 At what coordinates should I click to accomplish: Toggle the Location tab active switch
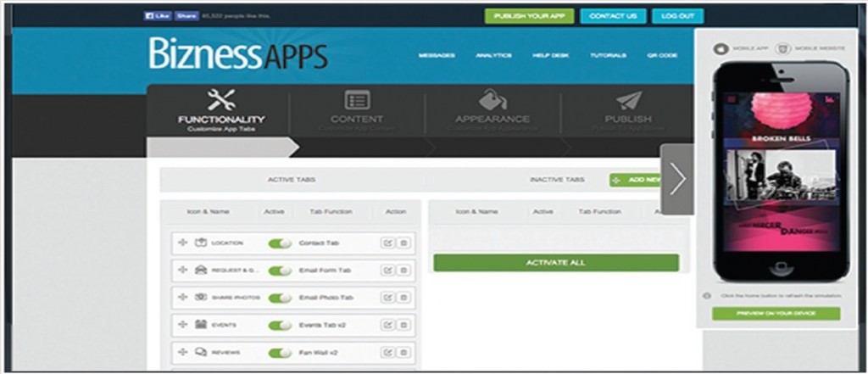point(280,243)
